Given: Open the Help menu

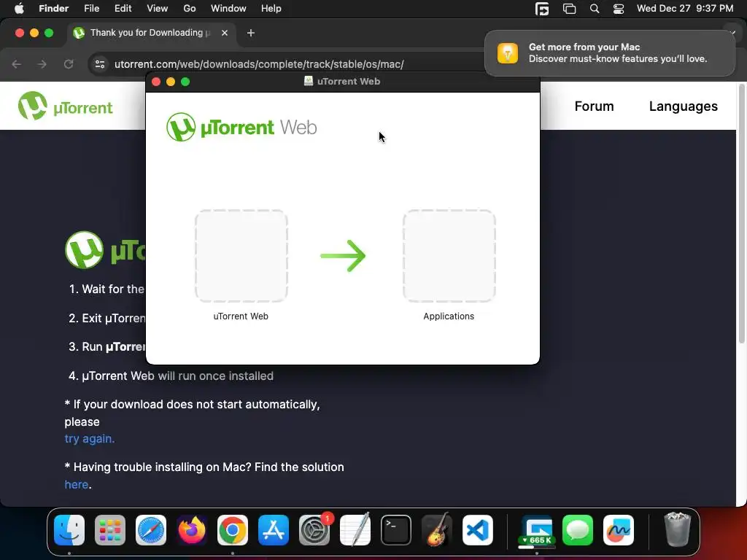Looking at the screenshot, I should [271, 9].
